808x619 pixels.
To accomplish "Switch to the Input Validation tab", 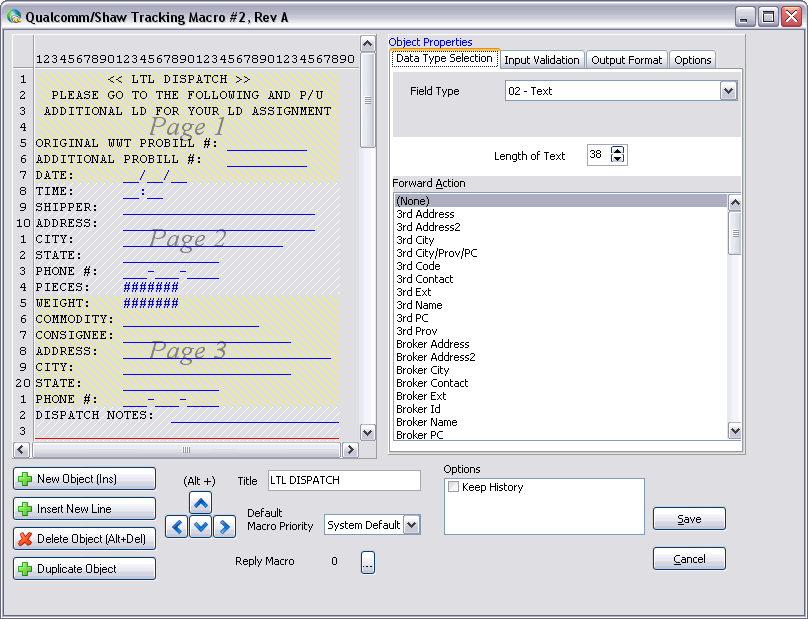I will pos(541,60).
